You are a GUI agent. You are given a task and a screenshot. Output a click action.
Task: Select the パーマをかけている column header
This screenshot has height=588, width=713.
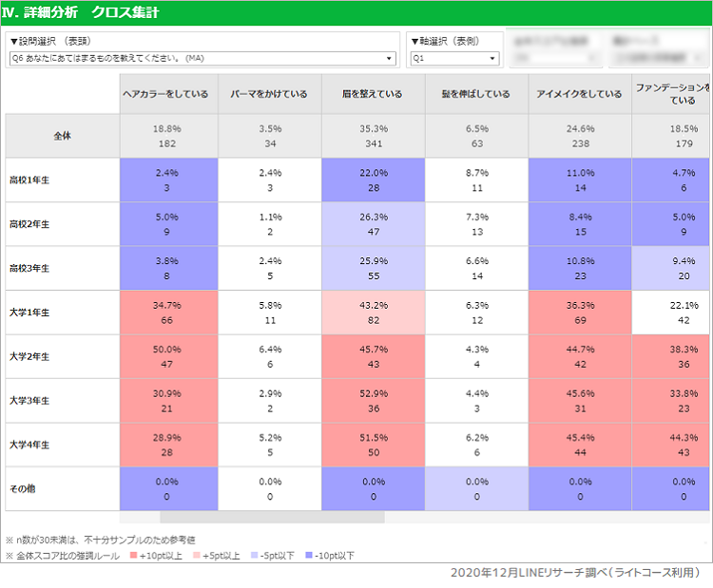(269, 94)
